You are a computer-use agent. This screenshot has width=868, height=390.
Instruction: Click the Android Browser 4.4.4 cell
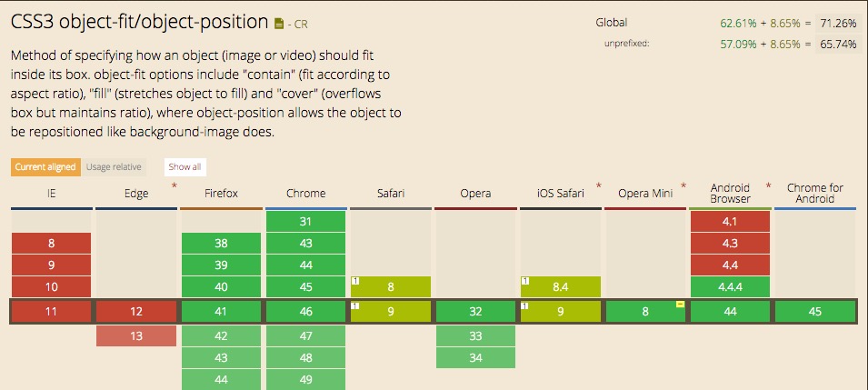pyautogui.click(x=730, y=287)
